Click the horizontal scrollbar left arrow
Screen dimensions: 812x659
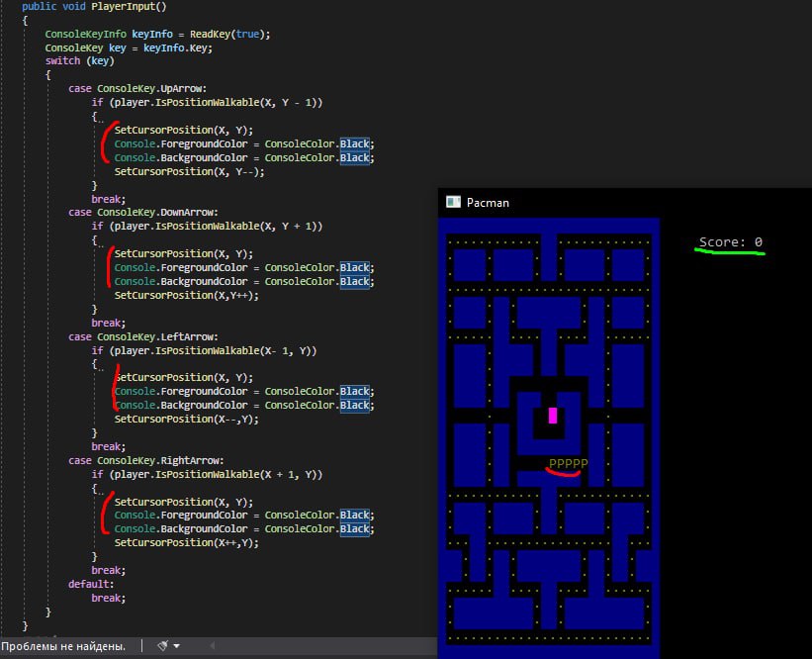click(213, 645)
